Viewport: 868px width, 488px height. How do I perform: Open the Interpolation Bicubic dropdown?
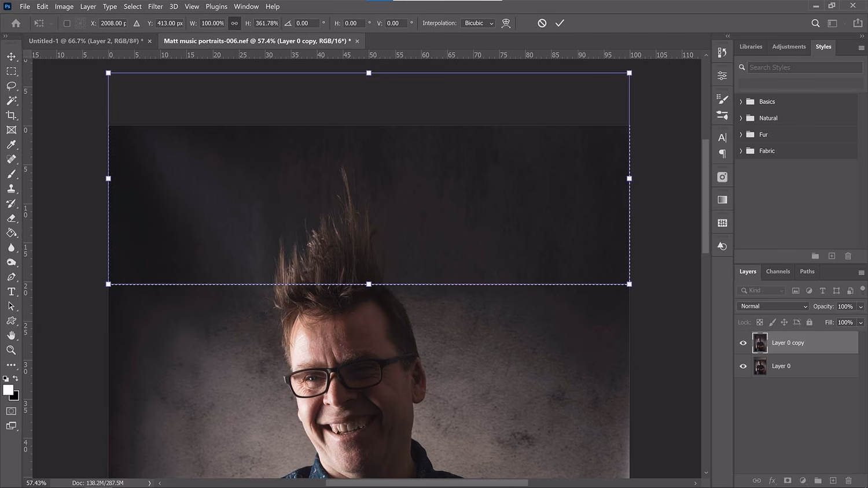(478, 23)
